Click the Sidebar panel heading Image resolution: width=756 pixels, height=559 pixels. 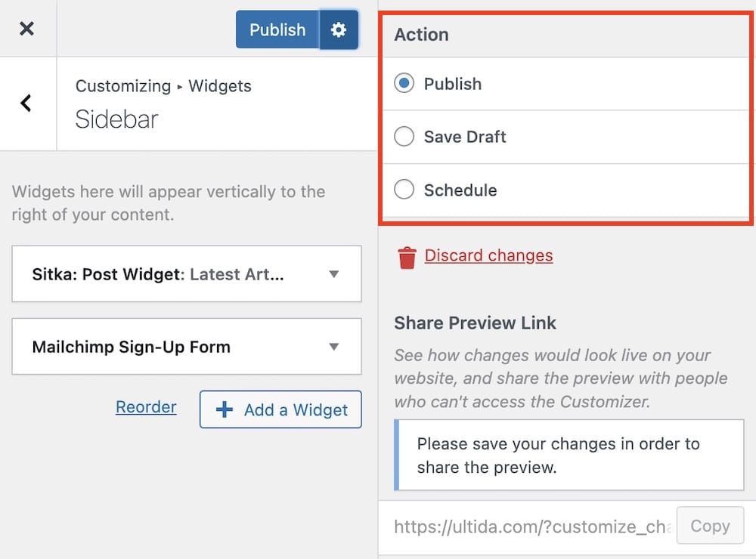tap(116, 119)
